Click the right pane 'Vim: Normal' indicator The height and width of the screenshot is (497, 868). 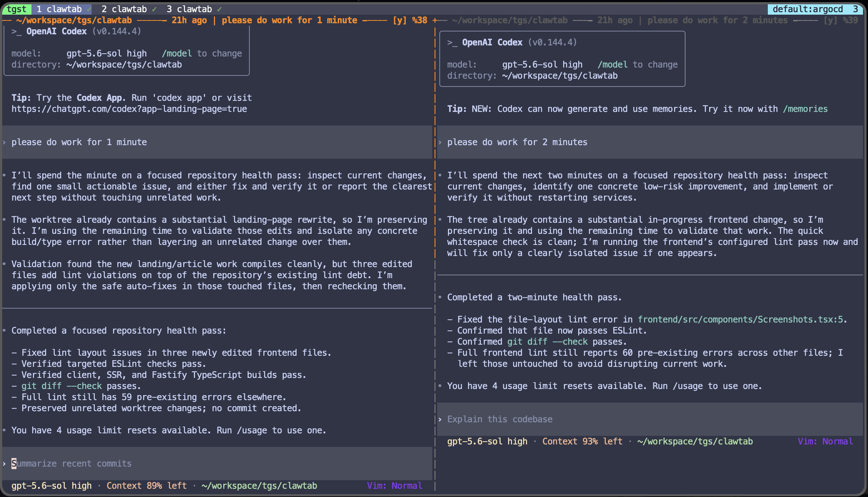pos(825,441)
